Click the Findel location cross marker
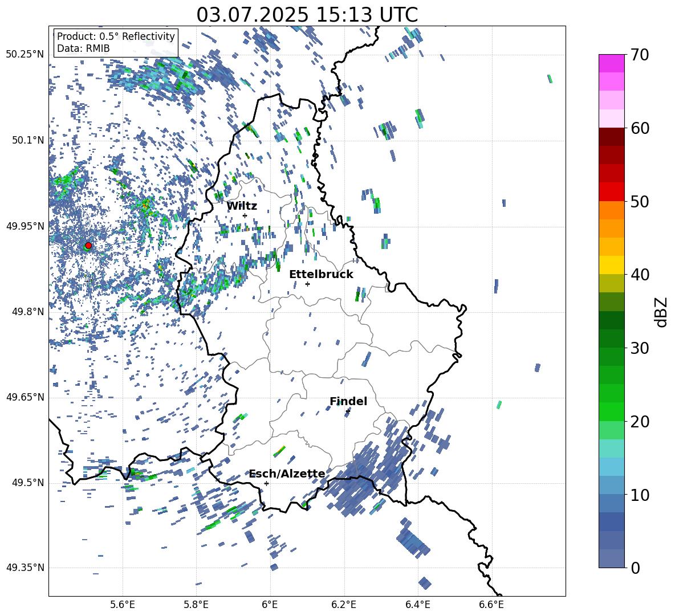 tap(348, 411)
